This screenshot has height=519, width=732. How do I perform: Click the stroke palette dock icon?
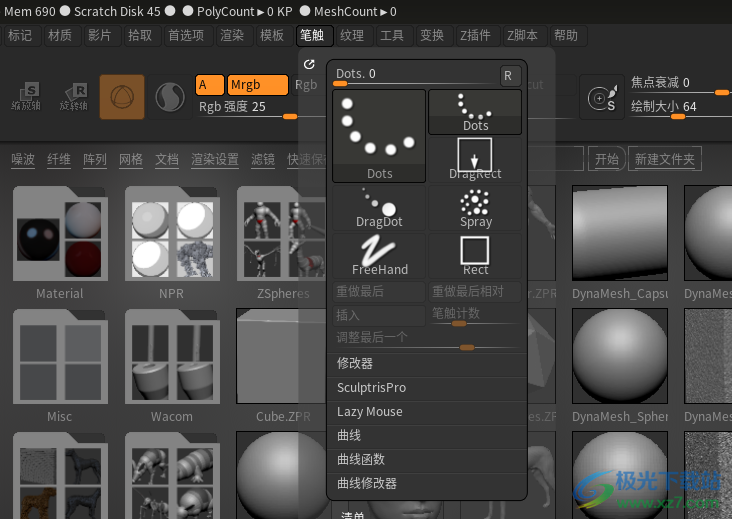[309, 64]
